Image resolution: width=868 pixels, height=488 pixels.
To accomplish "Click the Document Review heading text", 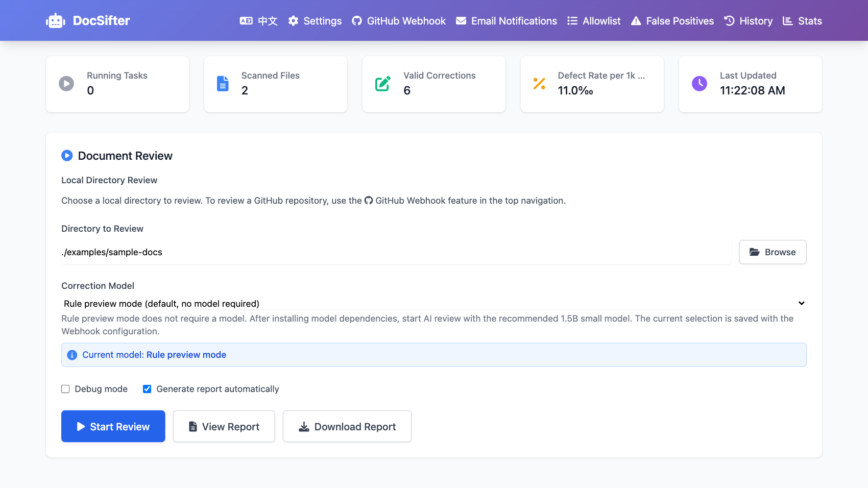I will click(x=125, y=156).
